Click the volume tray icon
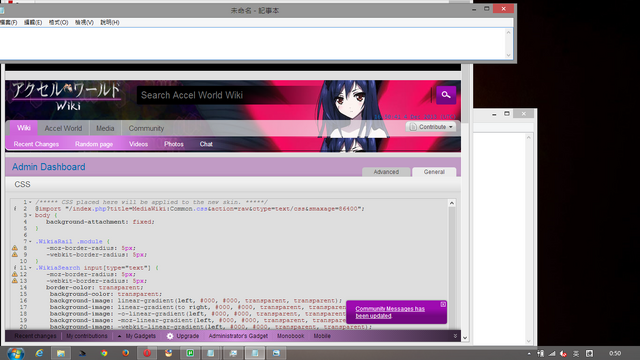Viewport: 640px width, 360px height. (563, 353)
